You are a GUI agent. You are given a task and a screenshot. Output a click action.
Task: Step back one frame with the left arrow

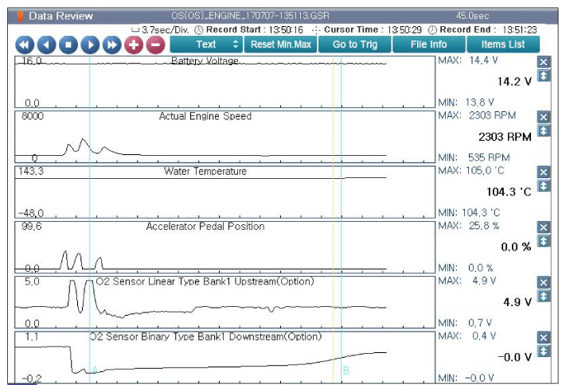click(46, 45)
